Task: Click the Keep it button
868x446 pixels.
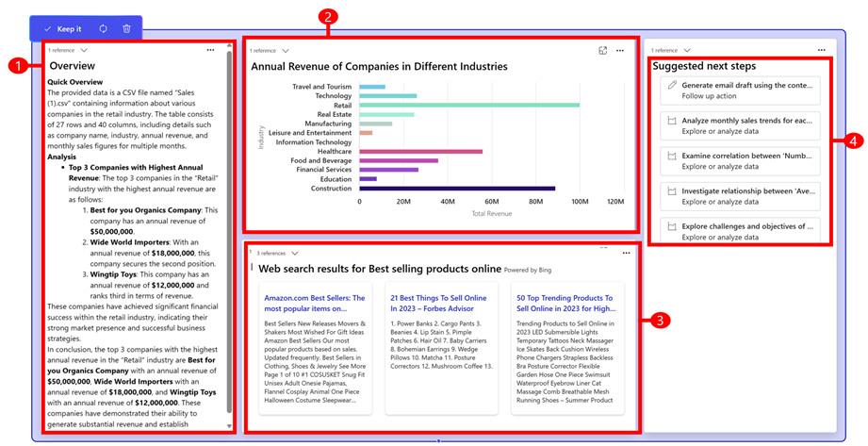Action: tap(62, 29)
